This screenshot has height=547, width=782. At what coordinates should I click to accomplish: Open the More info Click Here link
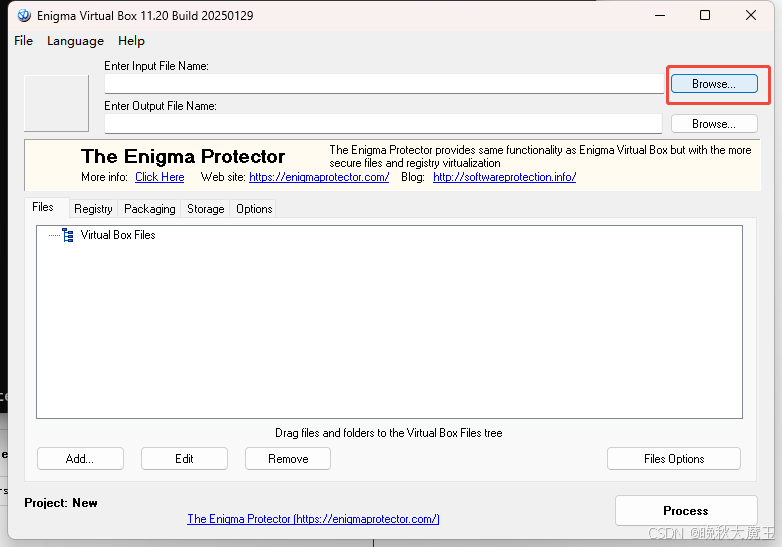point(160,177)
